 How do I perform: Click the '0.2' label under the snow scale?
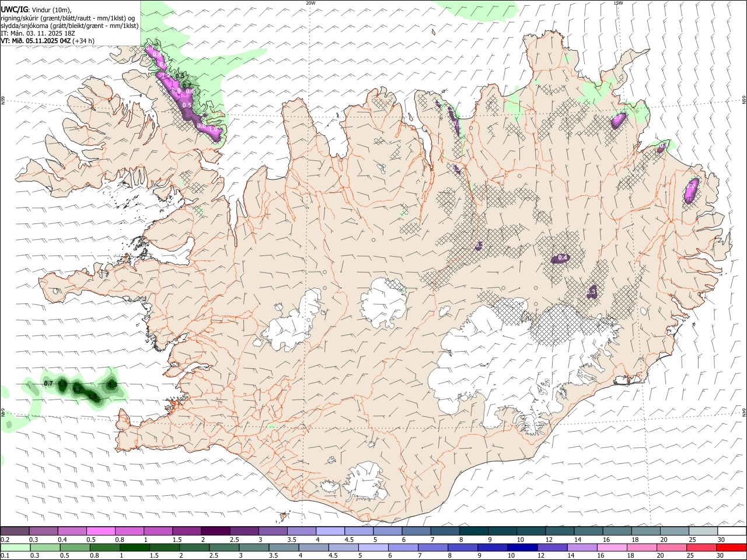click(5, 540)
